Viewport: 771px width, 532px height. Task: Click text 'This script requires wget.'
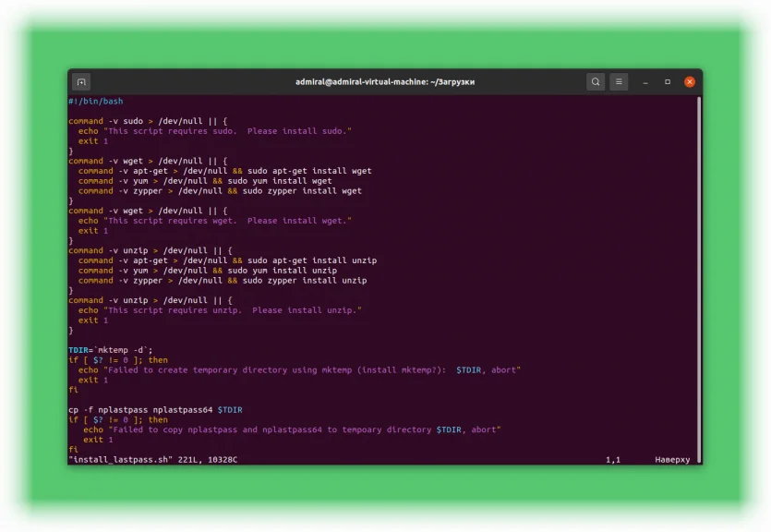(173, 221)
